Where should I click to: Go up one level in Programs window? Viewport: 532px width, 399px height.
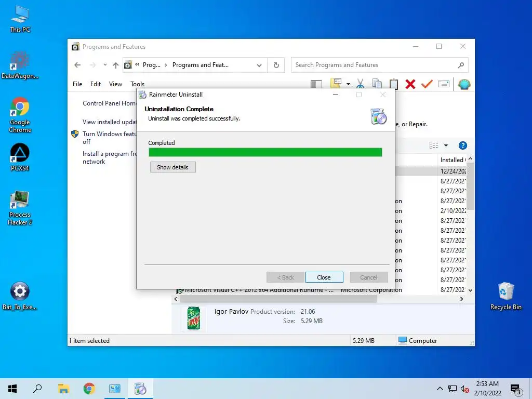pos(116,65)
